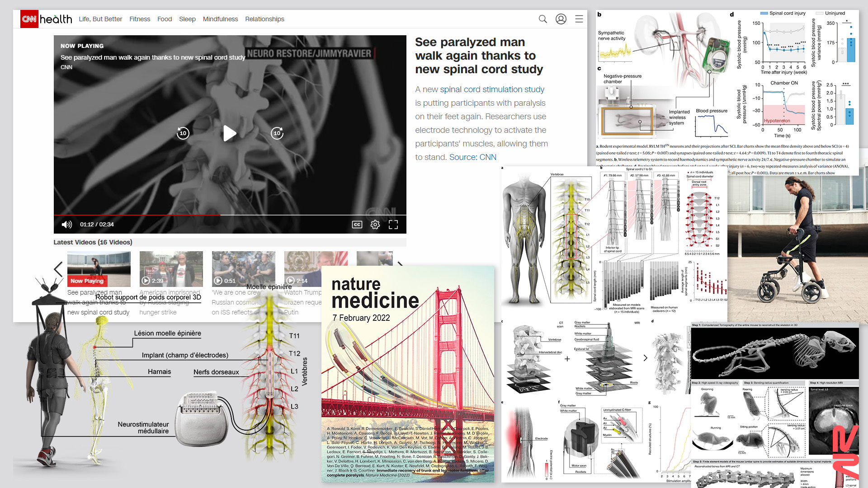Seek on the red video progress bar
The width and height of the screenshot is (868, 488).
click(x=230, y=215)
